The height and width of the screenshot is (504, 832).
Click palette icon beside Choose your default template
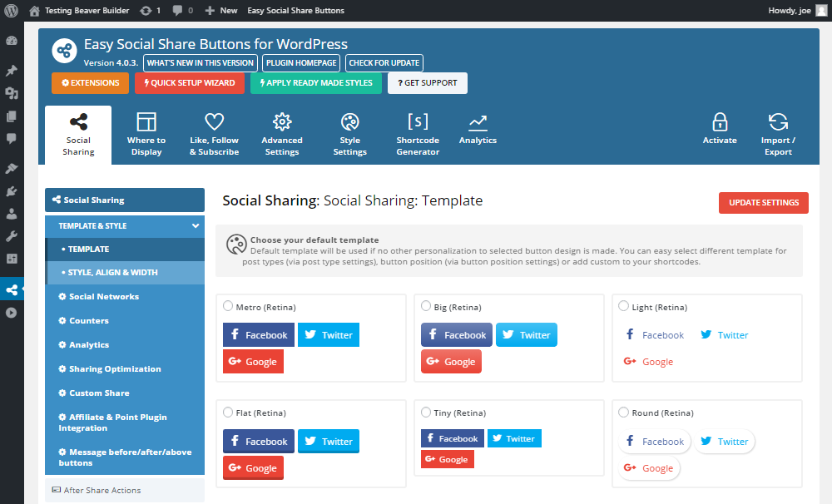pos(236,245)
